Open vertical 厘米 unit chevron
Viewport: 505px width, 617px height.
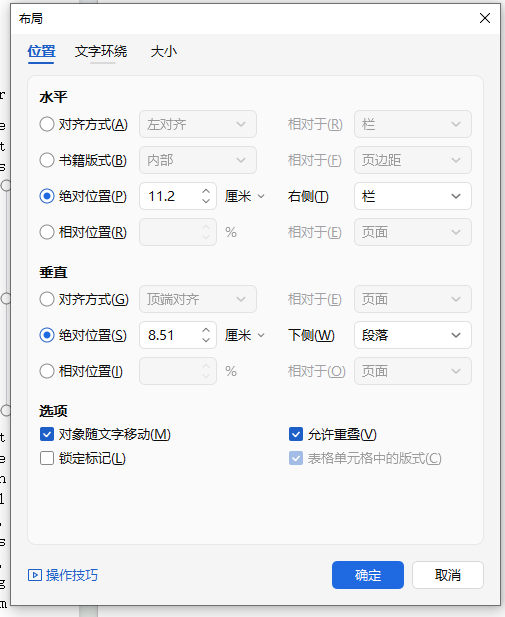click(261, 335)
